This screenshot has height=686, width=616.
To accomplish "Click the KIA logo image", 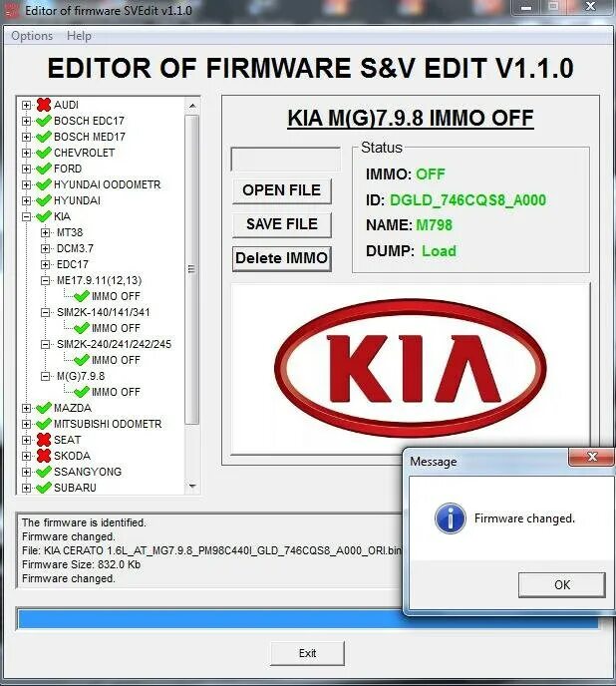I will tap(411, 368).
